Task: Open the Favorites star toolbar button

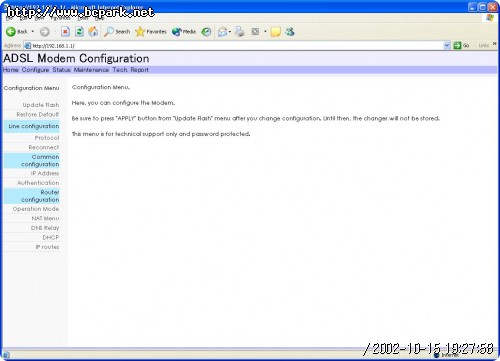Action: pos(151,32)
